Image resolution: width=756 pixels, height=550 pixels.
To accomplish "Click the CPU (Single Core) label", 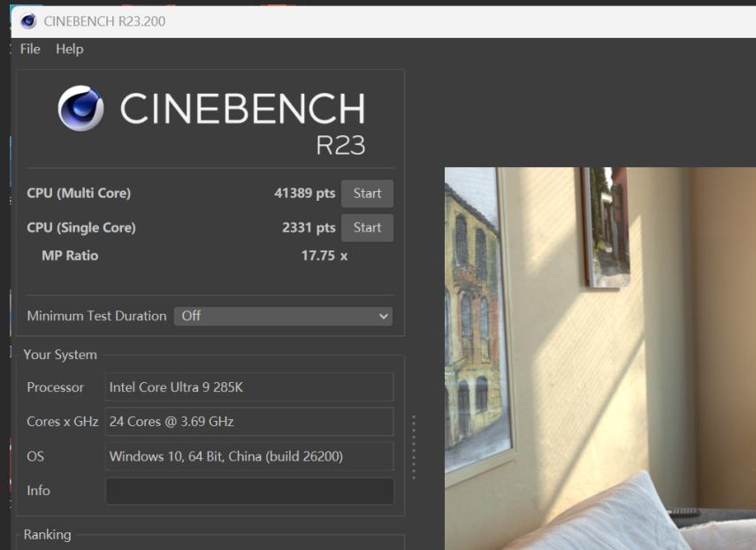I will click(x=81, y=227).
